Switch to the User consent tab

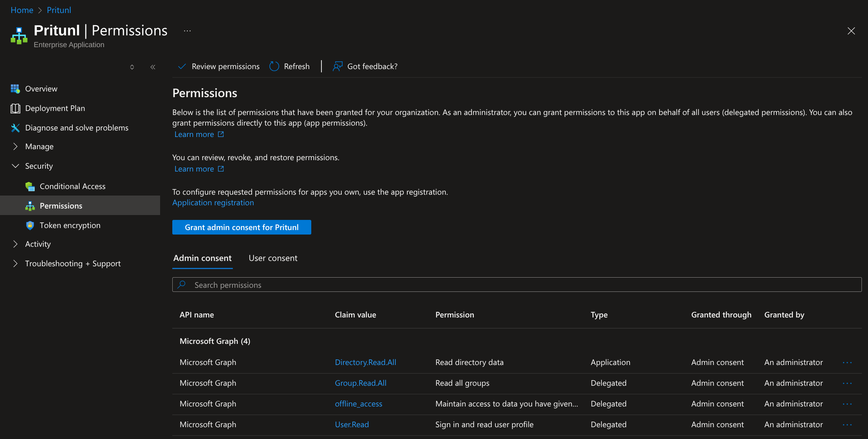[273, 258]
